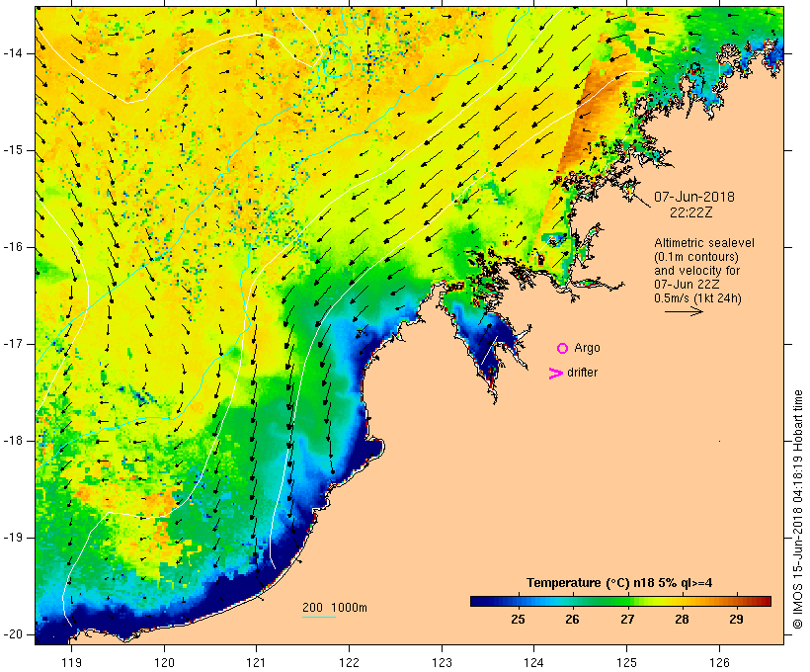
Task: Click longitude axis label 124
Action: pyautogui.click(x=534, y=663)
